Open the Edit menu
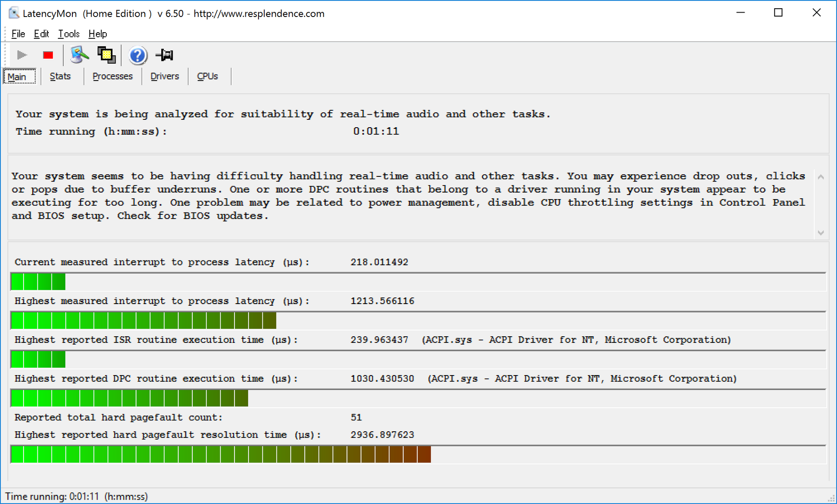This screenshot has width=837, height=504. point(41,34)
